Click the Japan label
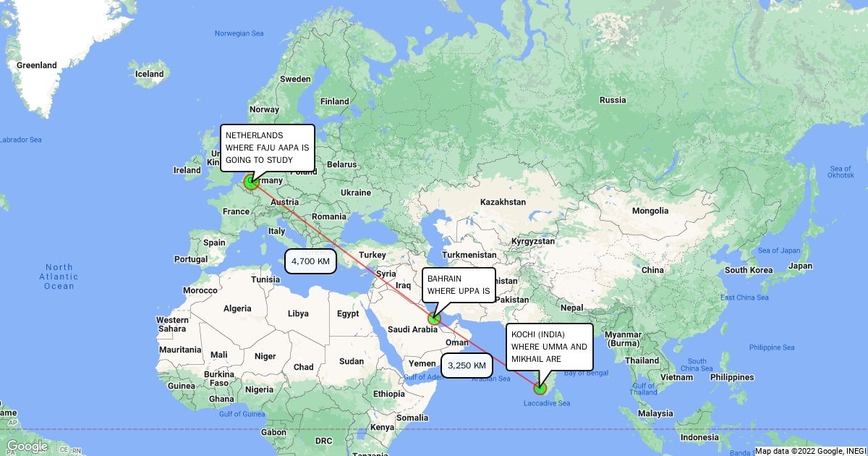Viewport: 868px width, 456px height. click(800, 266)
